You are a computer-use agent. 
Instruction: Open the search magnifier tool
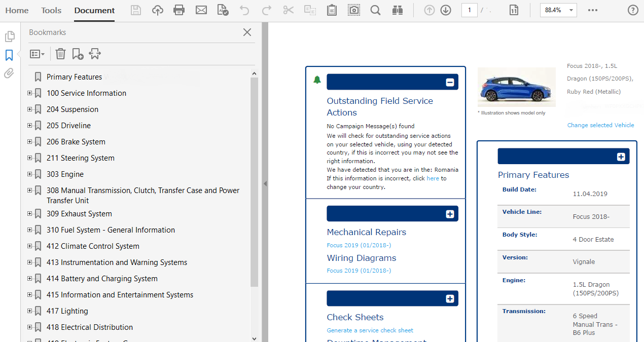[x=375, y=10]
